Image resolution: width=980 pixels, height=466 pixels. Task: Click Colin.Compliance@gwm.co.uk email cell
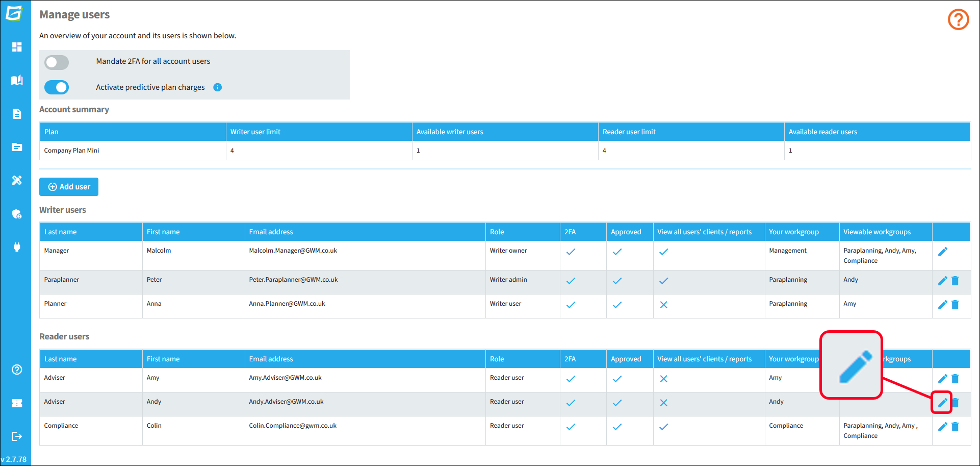pyautogui.click(x=365, y=431)
